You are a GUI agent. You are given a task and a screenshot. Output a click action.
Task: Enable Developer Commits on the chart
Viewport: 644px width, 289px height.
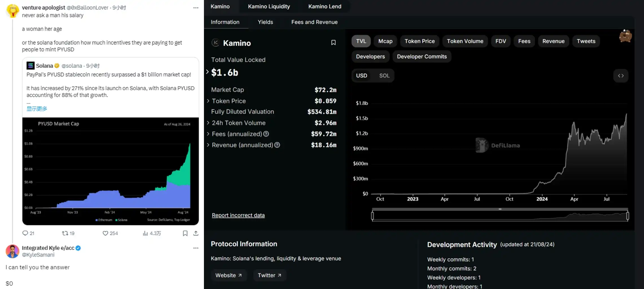[x=422, y=56]
